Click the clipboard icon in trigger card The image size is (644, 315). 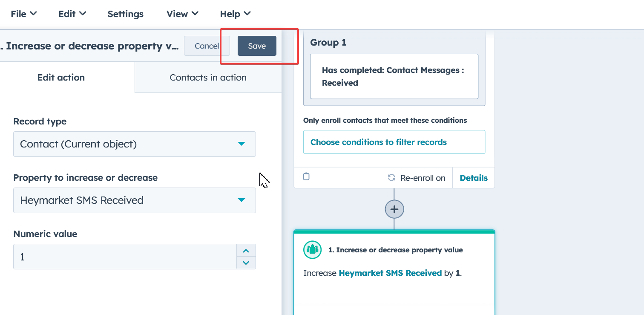[x=306, y=176]
